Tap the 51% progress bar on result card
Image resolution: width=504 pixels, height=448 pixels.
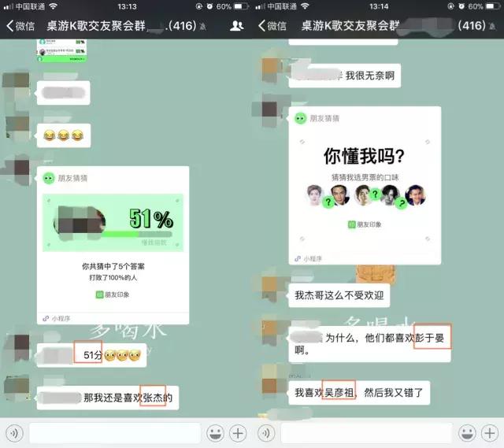point(136,234)
